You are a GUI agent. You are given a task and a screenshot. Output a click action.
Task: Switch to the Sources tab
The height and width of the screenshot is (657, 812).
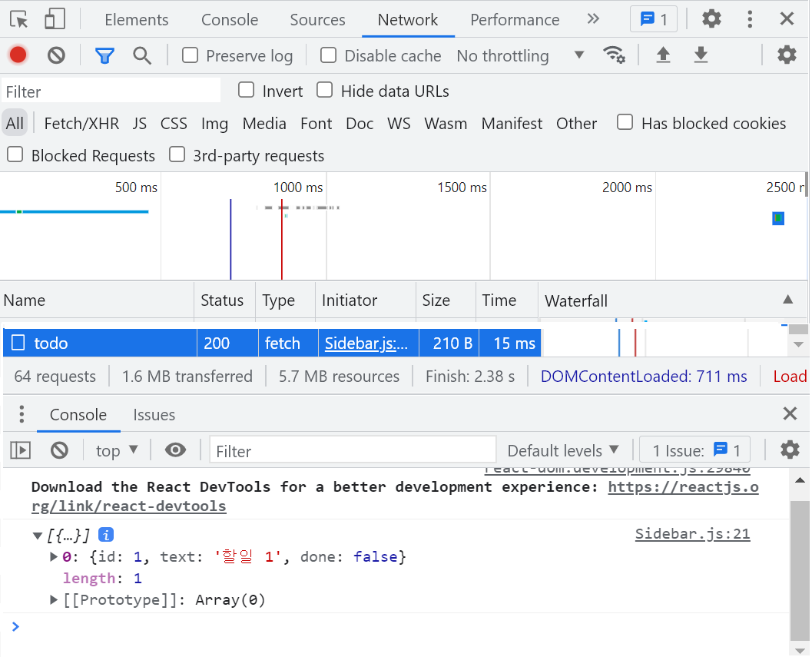click(x=317, y=20)
